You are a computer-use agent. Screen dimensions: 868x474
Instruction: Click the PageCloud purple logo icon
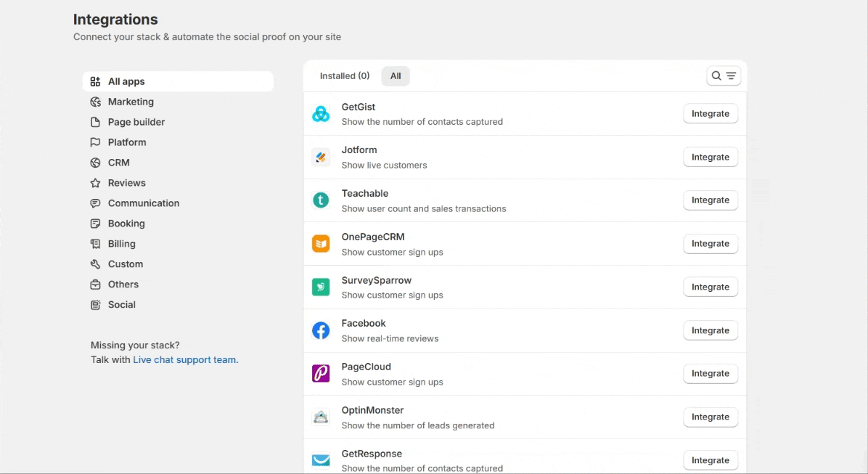(x=321, y=374)
